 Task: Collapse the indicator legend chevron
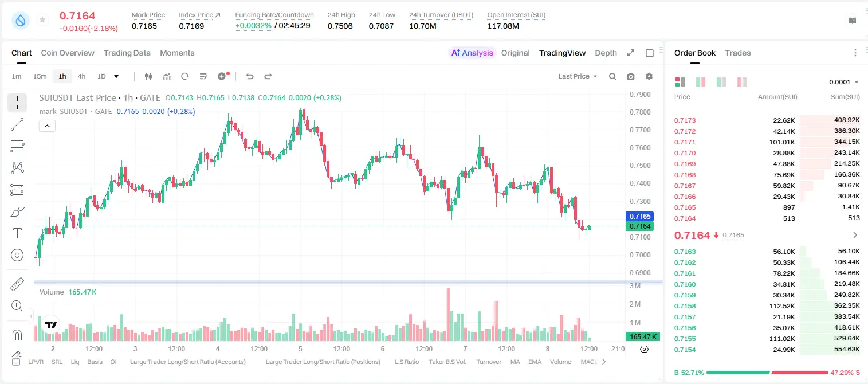pyautogui.click(x=47, y=126)
